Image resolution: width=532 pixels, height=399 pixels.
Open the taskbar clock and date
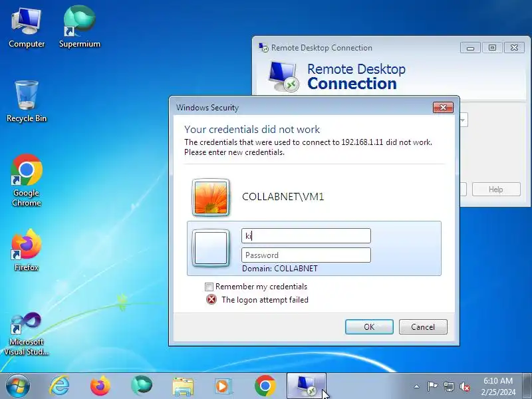(498, 386)
